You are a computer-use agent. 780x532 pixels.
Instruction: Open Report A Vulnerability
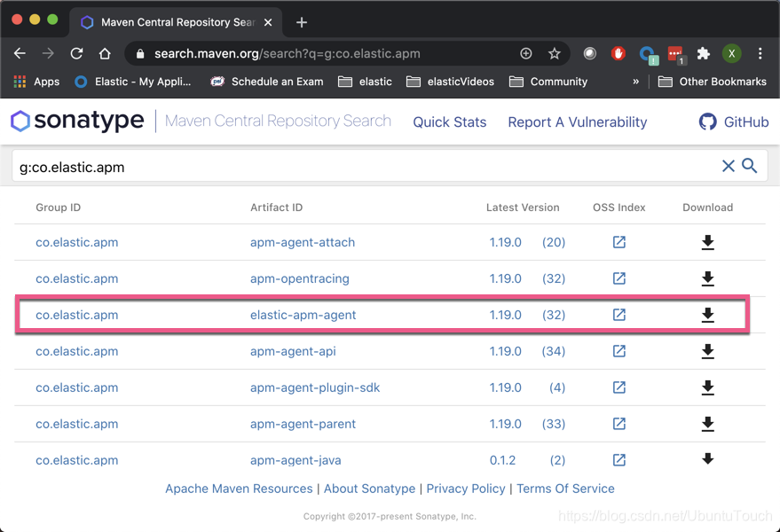577,121
